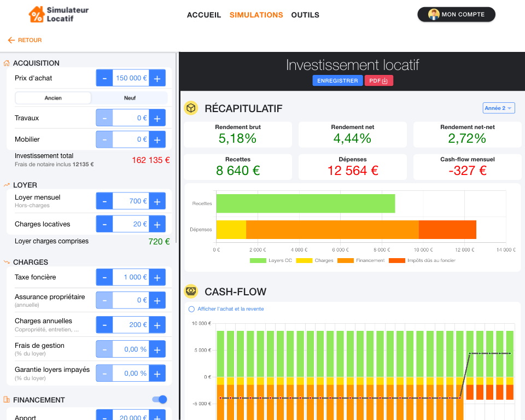
Task: Disable the FINANCEMENT toggle switch
Action: [x=159, y=400]
